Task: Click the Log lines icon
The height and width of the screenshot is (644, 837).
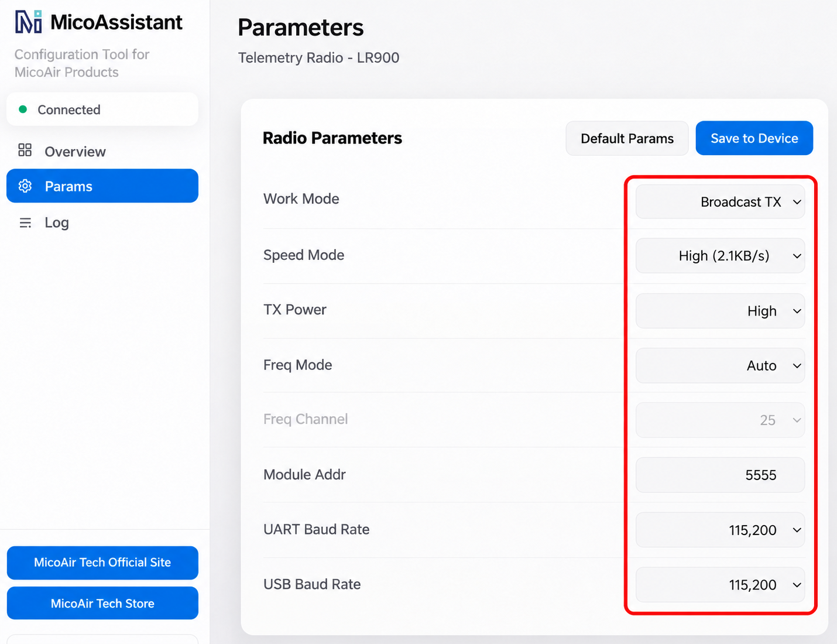Action: point(25,222)
